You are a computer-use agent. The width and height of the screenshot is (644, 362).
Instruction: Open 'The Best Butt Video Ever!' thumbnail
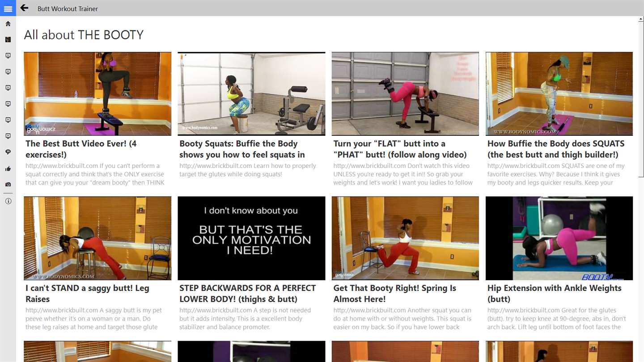[x=97, y=94]
